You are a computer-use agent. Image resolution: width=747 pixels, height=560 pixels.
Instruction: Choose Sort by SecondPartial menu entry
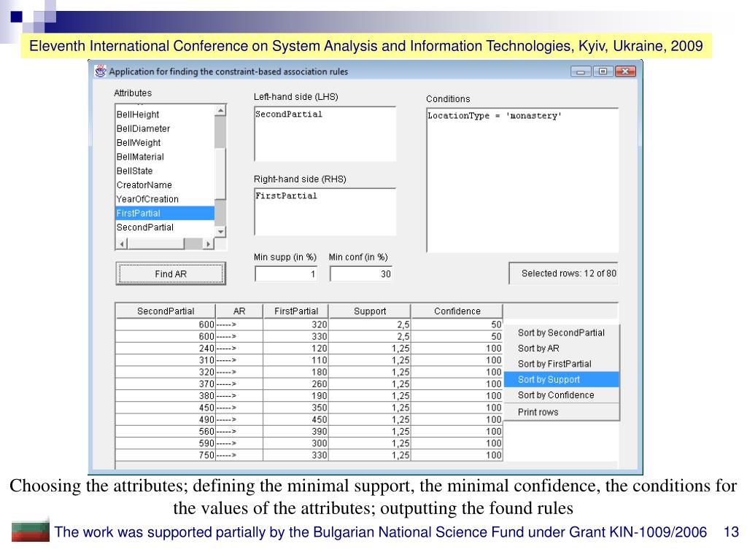point(561,332)
